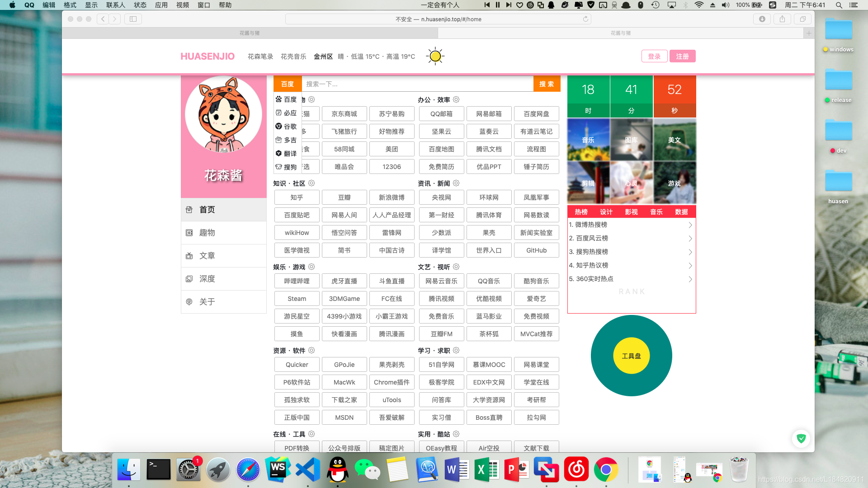Open the 首页 home sidebar item
The width and height of the screenshot is (868, 488).
pos(224,210)
